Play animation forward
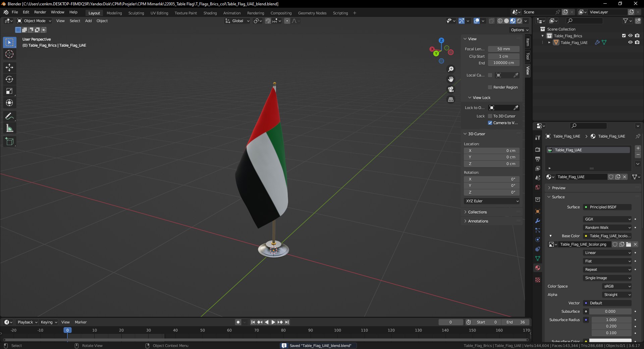This screenshot has height=349, width=644. 273,322
